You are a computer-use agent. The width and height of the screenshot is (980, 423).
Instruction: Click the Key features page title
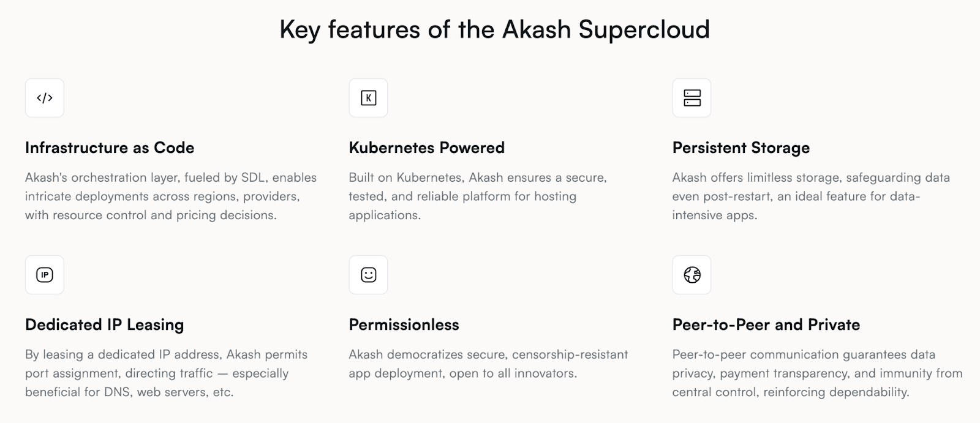pos(494,29)
